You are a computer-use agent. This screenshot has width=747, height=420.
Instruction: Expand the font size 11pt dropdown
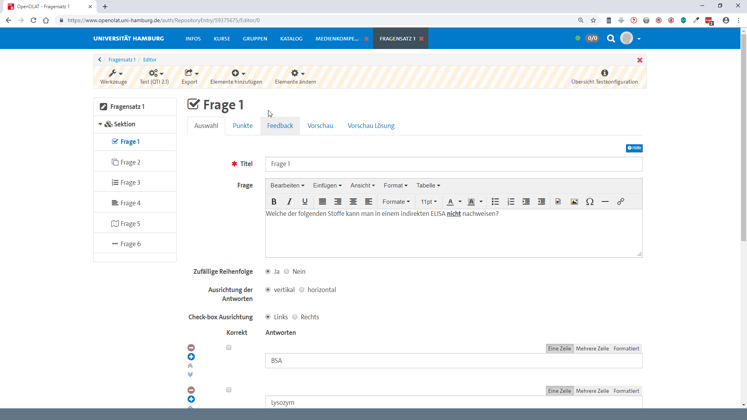coord(428,202)
